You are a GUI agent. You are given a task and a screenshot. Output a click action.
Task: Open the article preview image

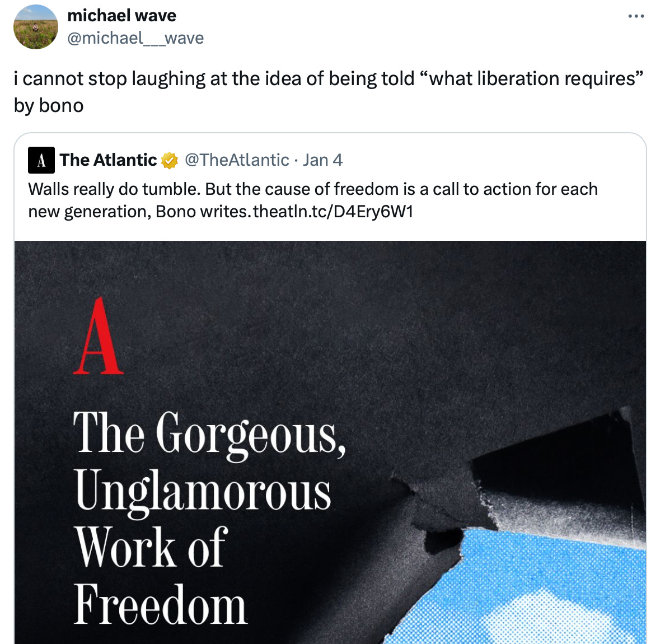(330, 442)
